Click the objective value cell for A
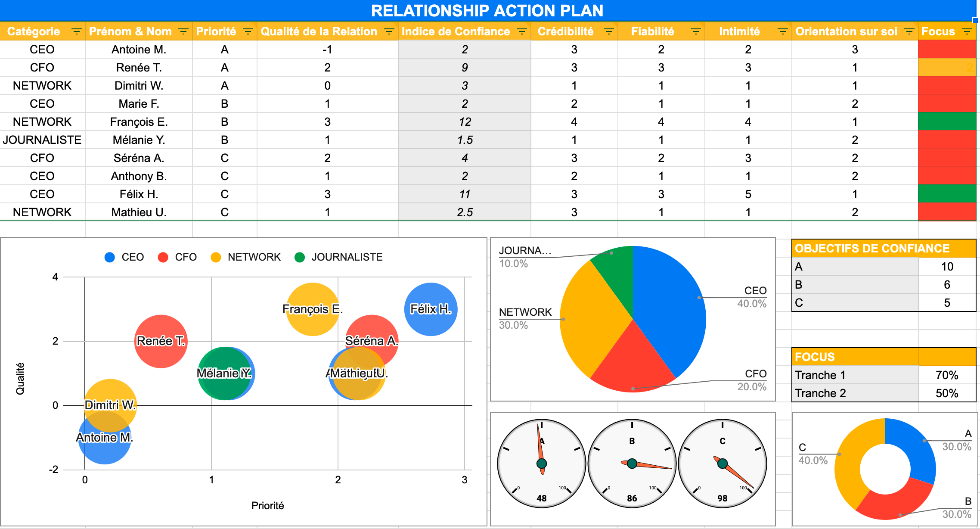Viewport: 980px width, 529px height. click(x=946, y=267)
